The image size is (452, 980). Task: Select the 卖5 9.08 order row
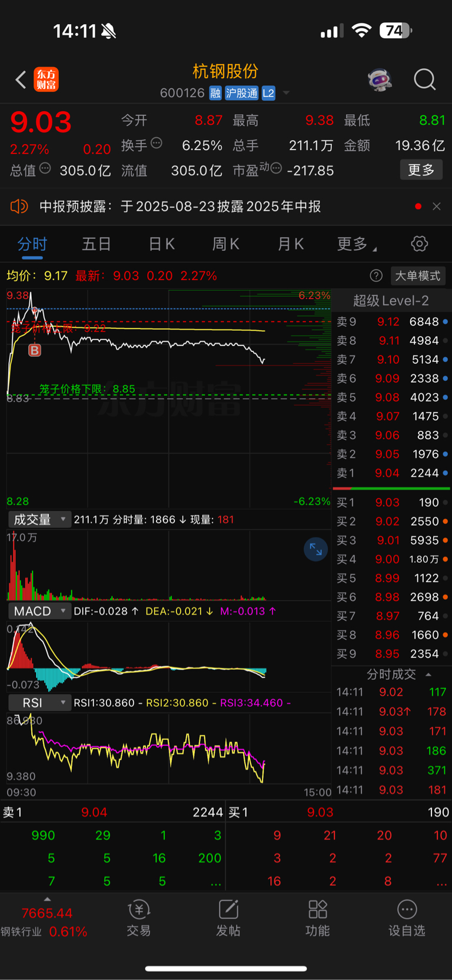pyautogui.click(x=391, y=397)
